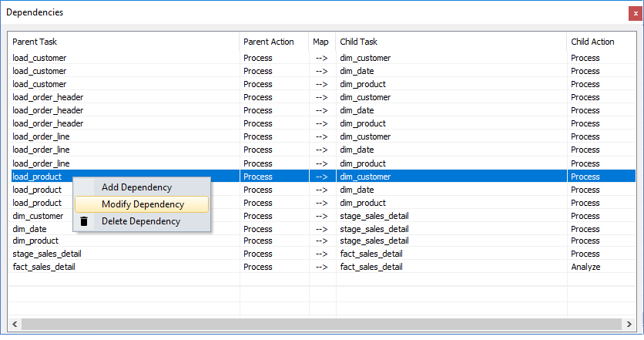Close the Dependencies dialog window
The image size is (644, 340).
point(635,13)
